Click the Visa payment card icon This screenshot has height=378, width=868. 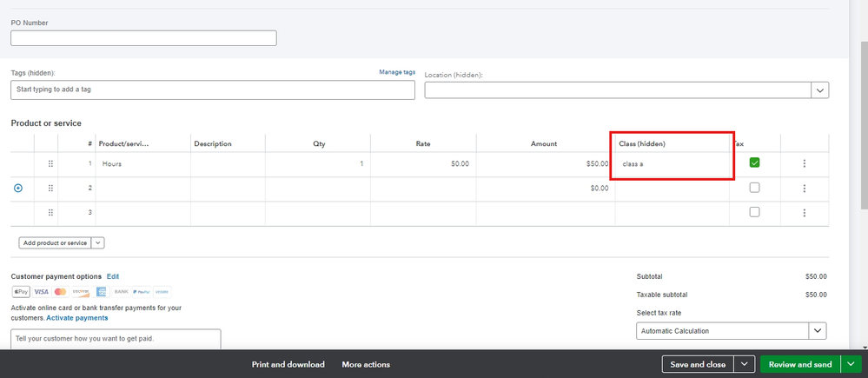[40, 291]
